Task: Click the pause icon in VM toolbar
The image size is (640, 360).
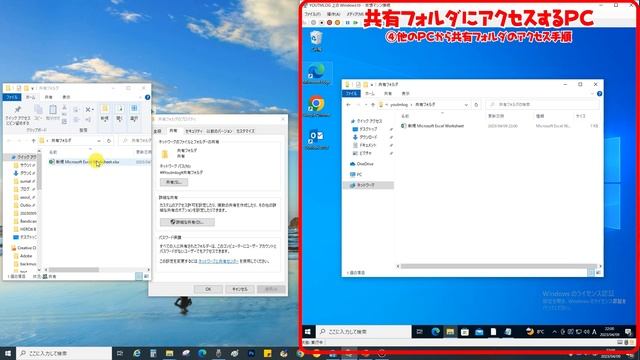Action: click(347, 22)
